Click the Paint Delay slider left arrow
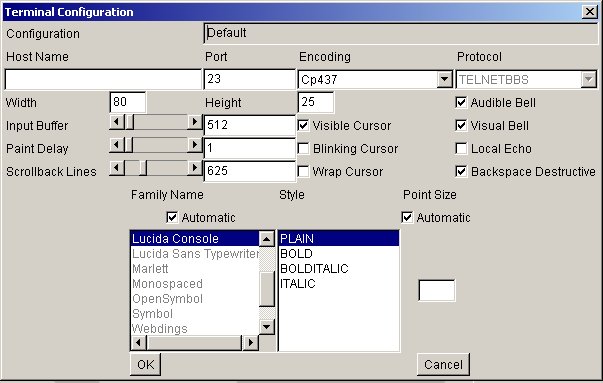603x383 pixels. tap(117, 145)
